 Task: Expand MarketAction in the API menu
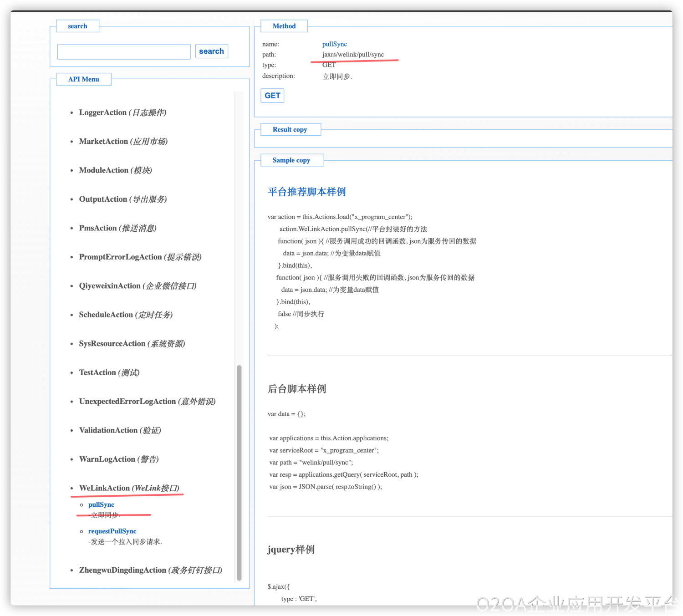coord(123,142)
